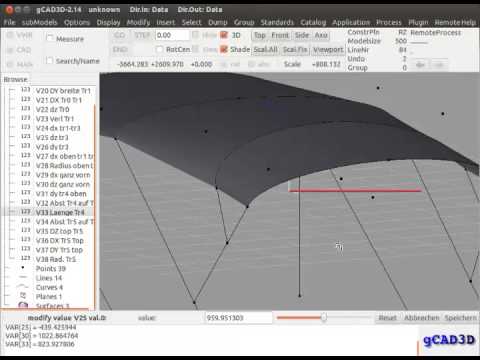Enable the Measure checkbox

(x=50, y=38)
